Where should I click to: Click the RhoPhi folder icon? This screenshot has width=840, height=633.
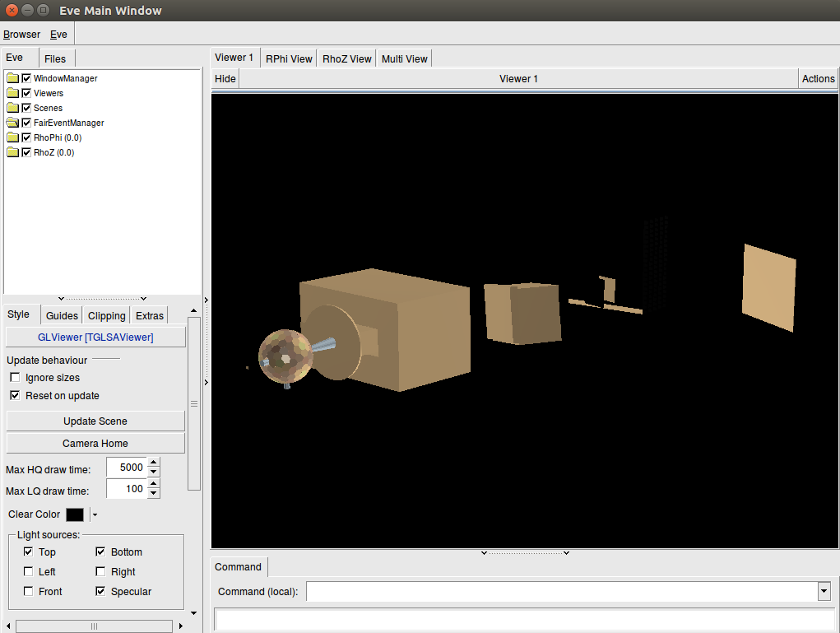(x=12, y=137)
